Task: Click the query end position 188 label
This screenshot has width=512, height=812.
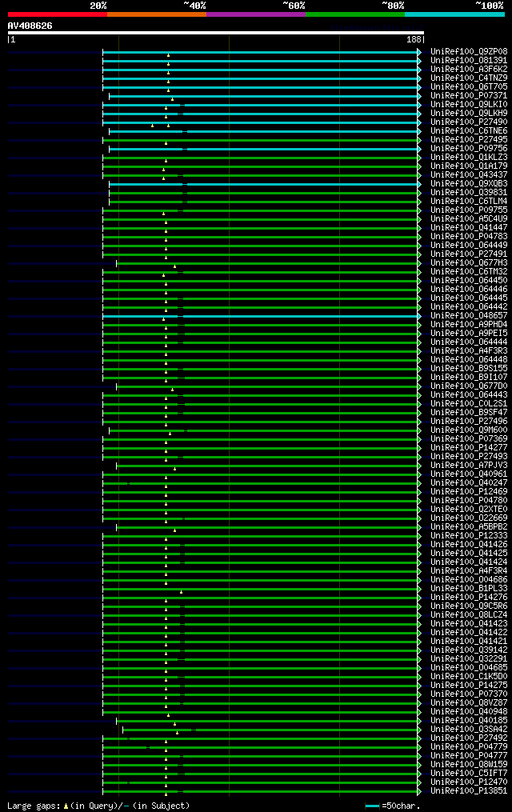Action: tap(414, 39)
